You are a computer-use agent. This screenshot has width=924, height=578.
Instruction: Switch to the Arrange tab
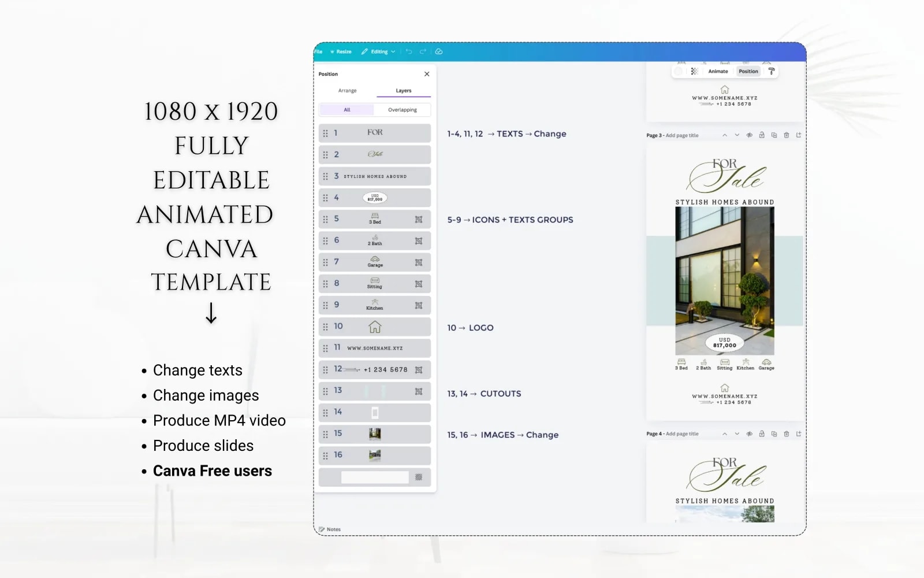point(347,91)
